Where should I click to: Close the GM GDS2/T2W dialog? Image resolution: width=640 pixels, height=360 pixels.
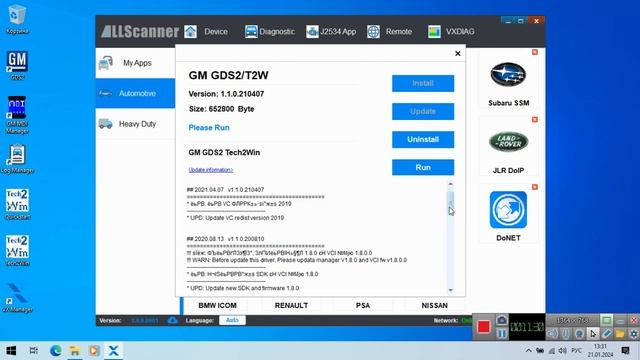point(458,53)
